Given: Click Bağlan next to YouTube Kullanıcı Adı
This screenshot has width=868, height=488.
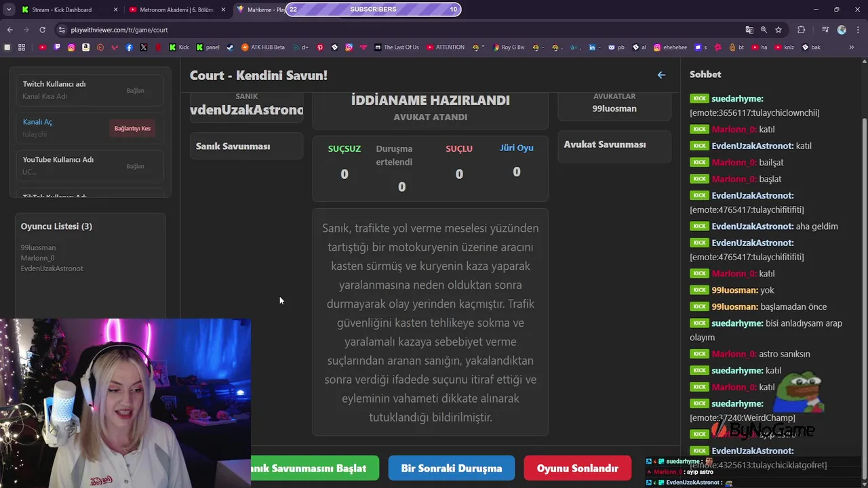Looking at the screenshot, I should click(x=135, y=166).
